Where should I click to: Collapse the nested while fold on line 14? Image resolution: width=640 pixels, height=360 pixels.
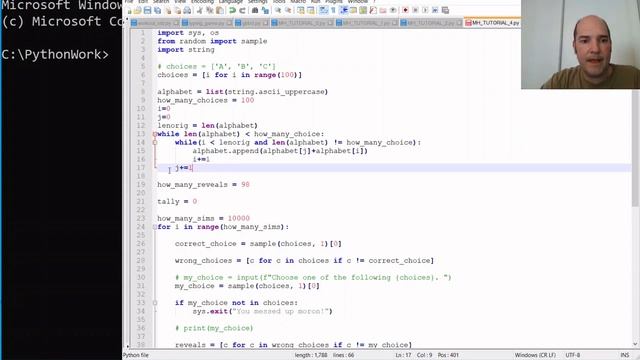click(x=155, y=142)
